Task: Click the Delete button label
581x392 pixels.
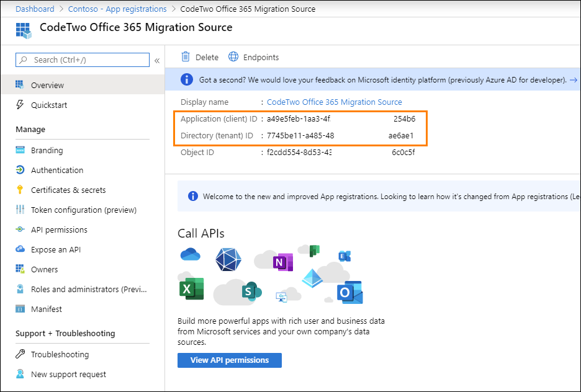Action: coord(207,57)
